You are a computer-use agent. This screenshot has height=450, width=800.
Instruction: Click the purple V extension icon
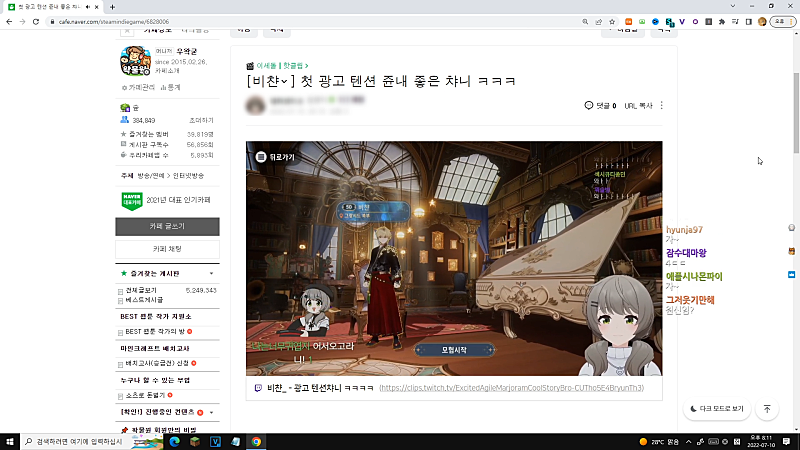point(682,22)
